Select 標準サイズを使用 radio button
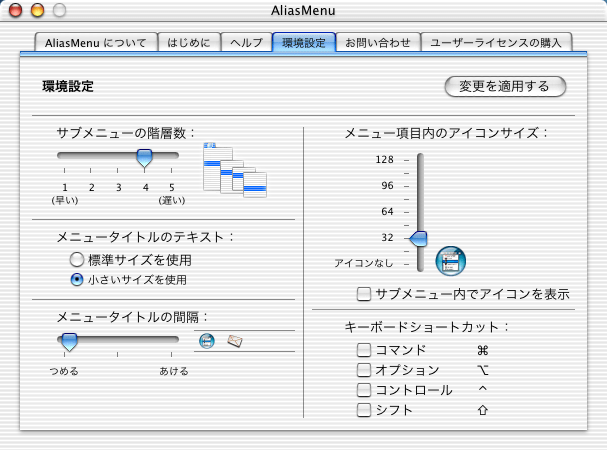Screen dimensions: 607x450 coord(77,259)
